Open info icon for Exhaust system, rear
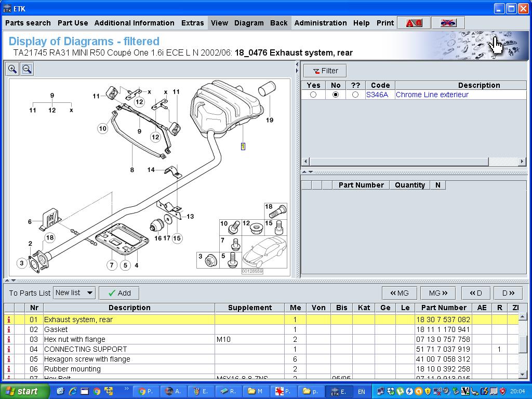This screenshot has height=399, width=532. [9, 320]
